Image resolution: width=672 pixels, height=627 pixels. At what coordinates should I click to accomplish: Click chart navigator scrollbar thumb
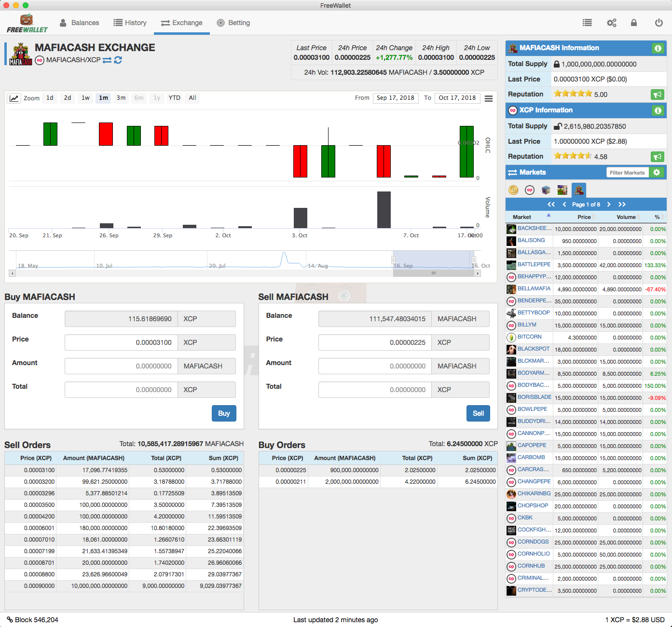coord(434,273)
